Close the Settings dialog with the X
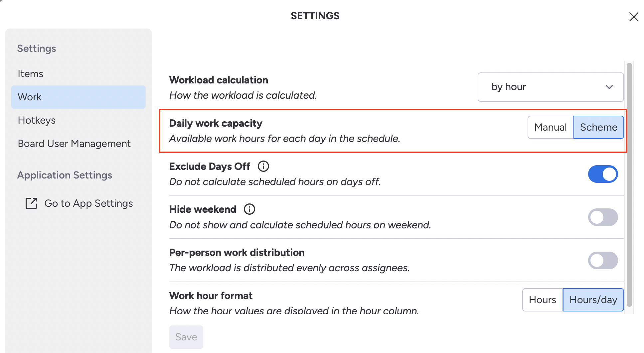 [633, 17]
